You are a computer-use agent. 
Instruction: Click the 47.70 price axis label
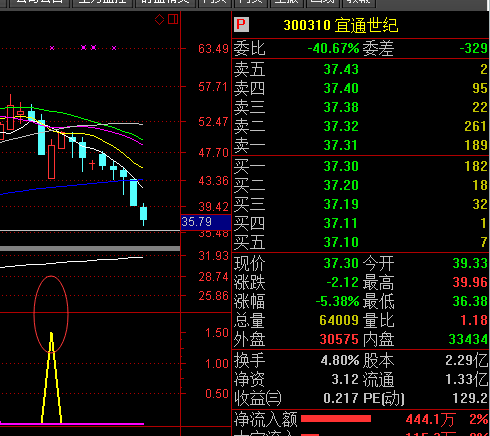213,153
